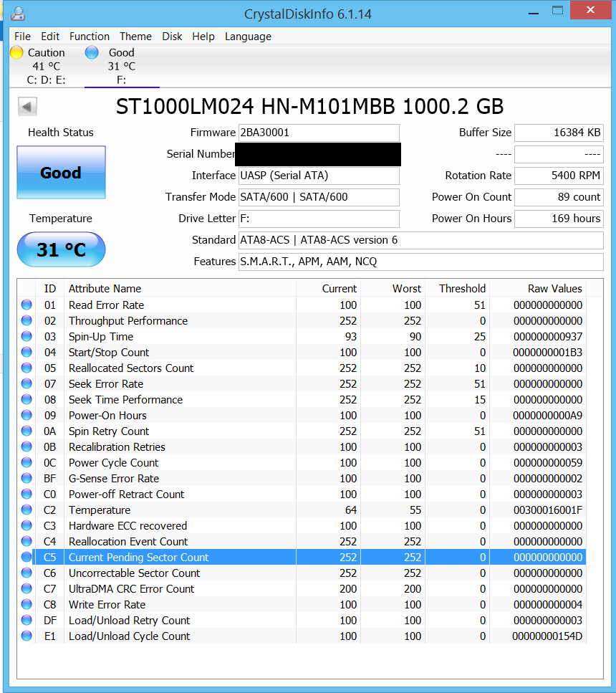Screen dimensions: 616x693
Task: Click status orb of C2 Temperature row
Action: (x=27, y=510)
